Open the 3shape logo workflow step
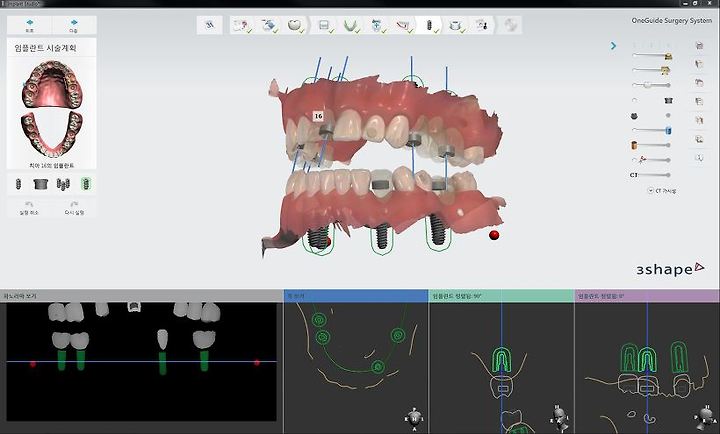Viewport: 720px width, 434px height. point(210,25)
